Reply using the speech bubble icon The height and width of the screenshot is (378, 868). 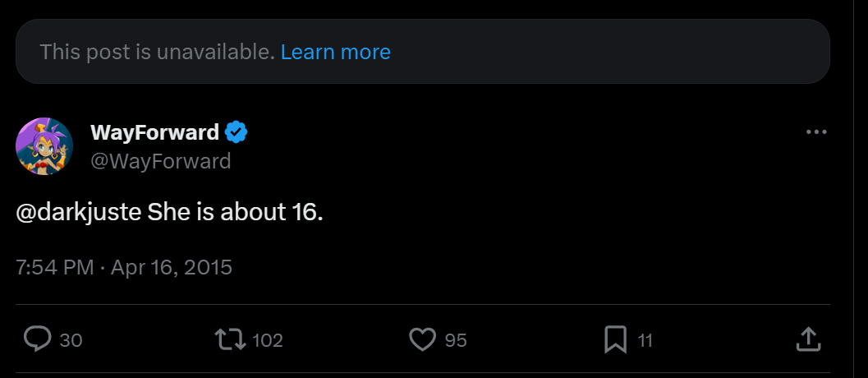click(38, 339)
